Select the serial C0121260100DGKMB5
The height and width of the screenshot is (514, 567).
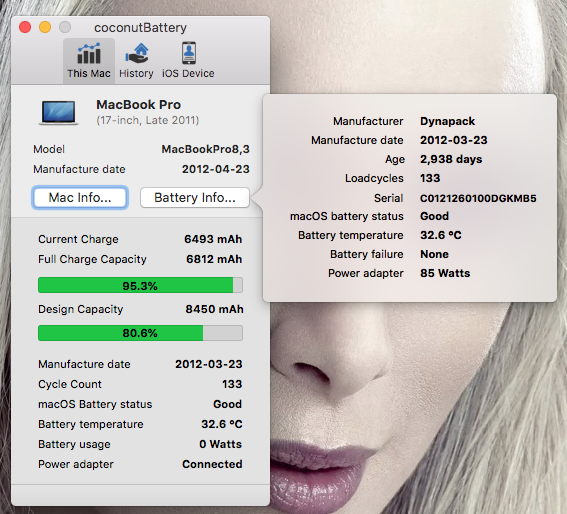(x=478, y=198)
